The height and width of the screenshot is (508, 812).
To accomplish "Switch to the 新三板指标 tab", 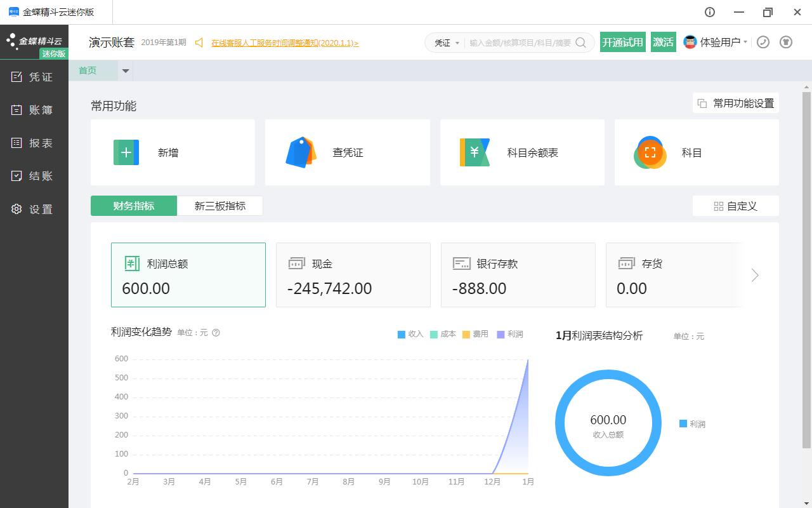I will [x=220, y=206].
